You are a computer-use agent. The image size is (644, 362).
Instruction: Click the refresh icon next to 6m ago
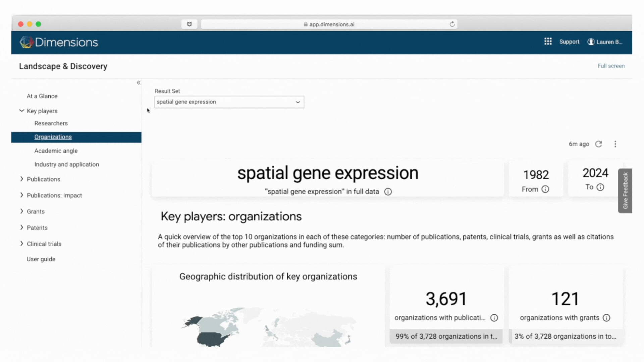[599, 144]
